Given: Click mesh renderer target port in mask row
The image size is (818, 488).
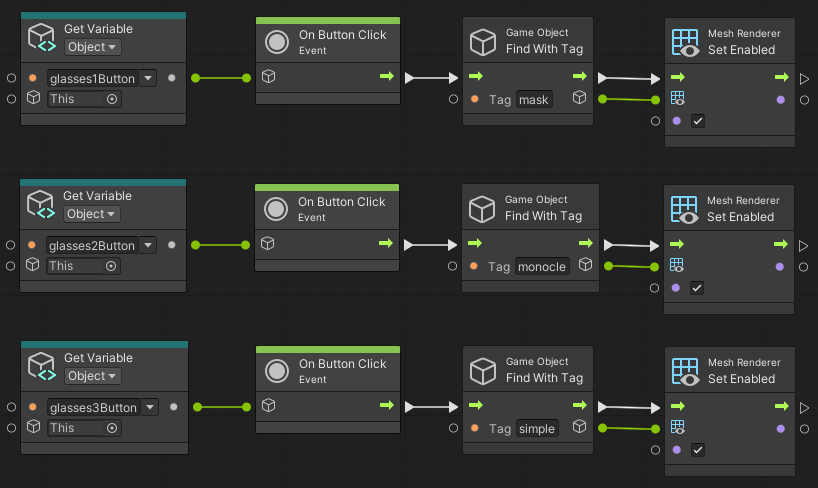Looking at the screenshot, I should tap(678, 98).
